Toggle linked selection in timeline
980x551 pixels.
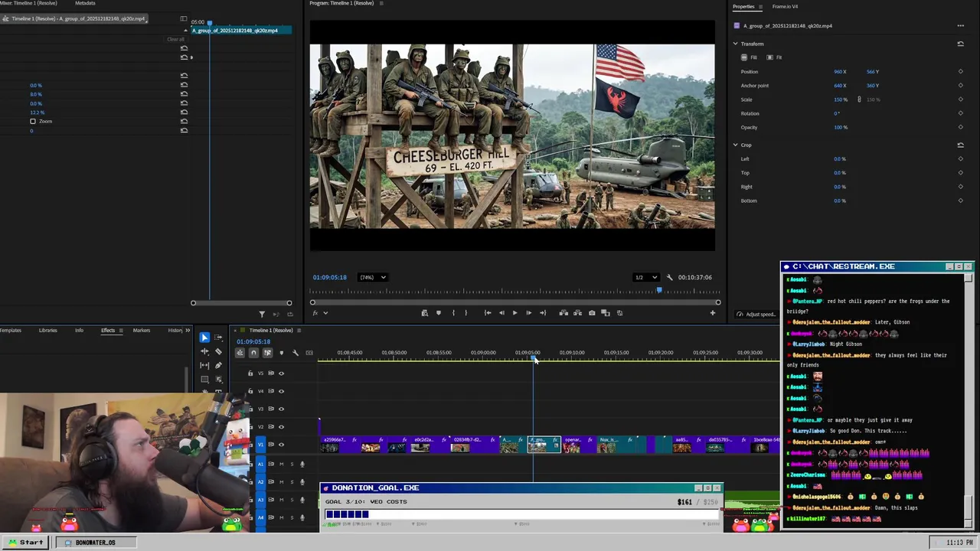(x=267, y=353)
